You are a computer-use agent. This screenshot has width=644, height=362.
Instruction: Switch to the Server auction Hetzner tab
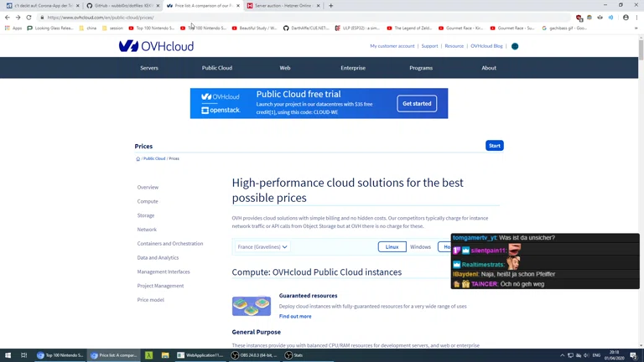(x=281, y=6)
